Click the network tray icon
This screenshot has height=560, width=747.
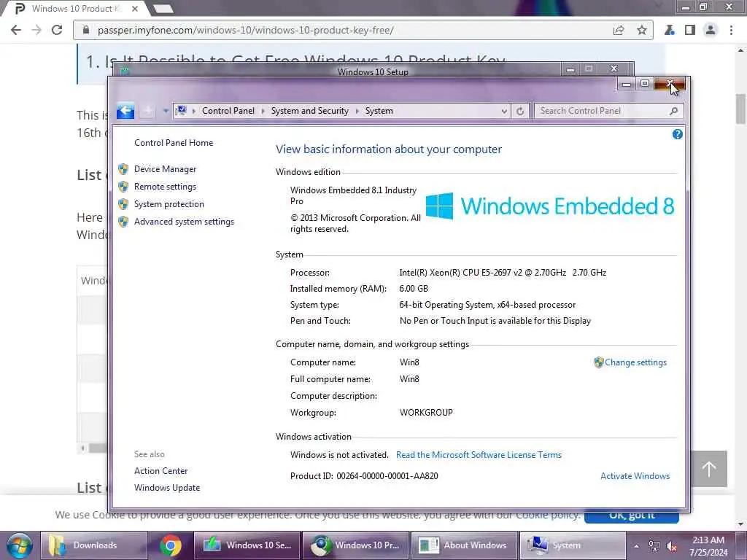click(654, 546)
